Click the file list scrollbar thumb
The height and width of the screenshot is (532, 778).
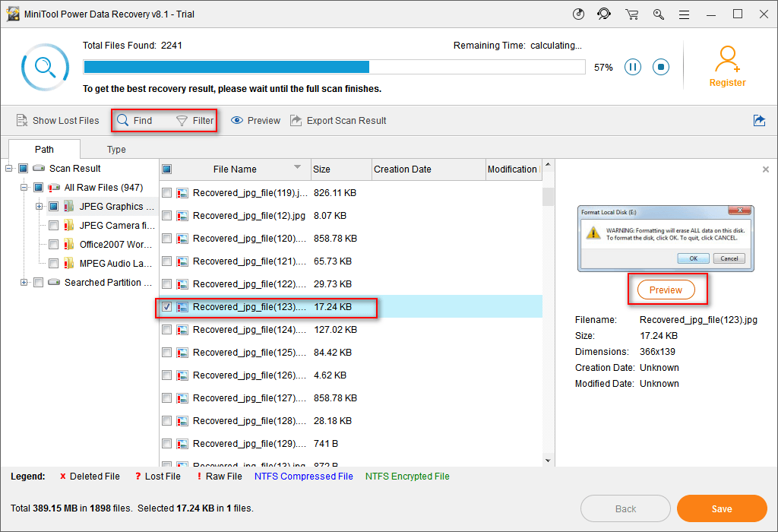548,197
